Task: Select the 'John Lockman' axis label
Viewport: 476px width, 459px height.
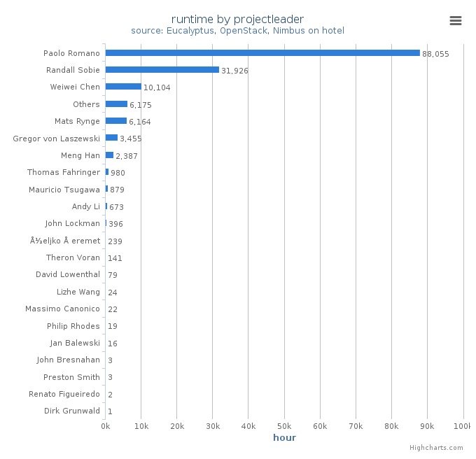Action: click(72, 224)
